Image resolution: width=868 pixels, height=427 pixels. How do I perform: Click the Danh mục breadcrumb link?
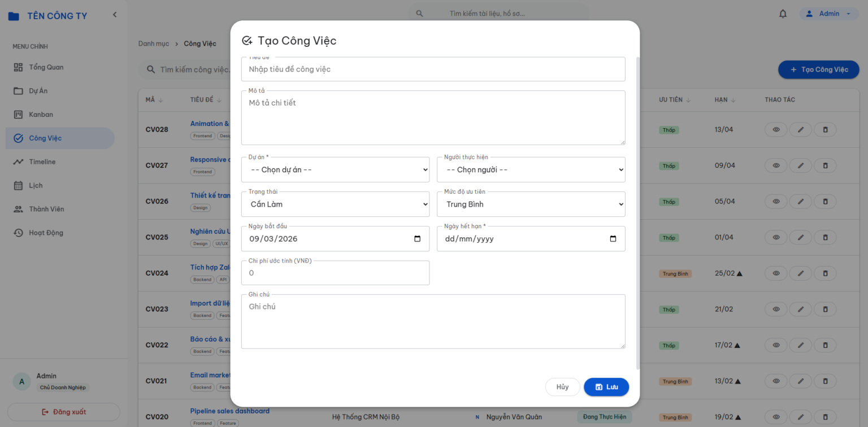pyautogui.click(x=154, y=43)
